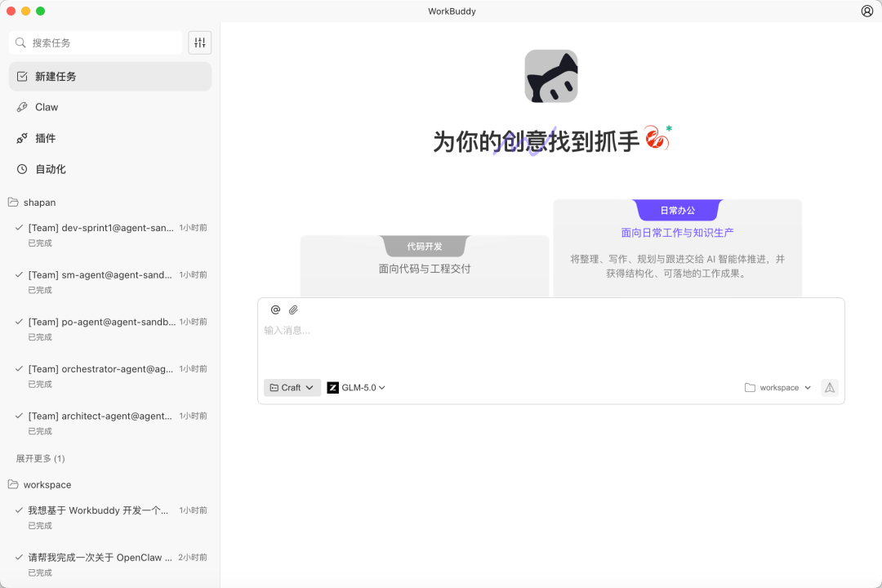
Task: Open the Craft mode dropdown
Action: point(291,387)
